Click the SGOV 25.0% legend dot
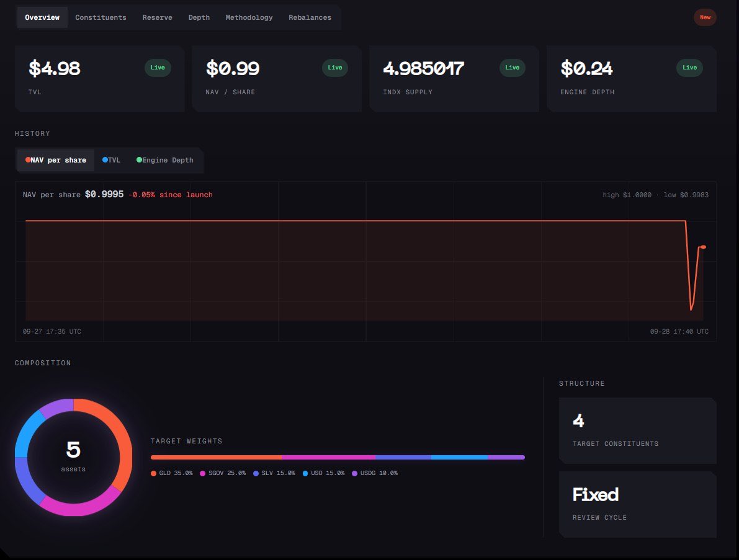 (203, 473)
